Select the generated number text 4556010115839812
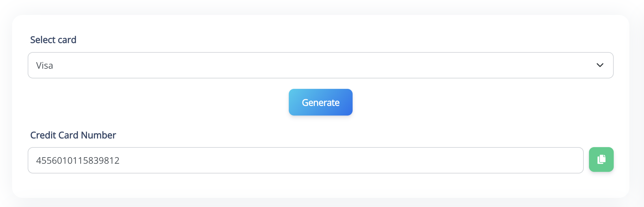 pos(78,160)
